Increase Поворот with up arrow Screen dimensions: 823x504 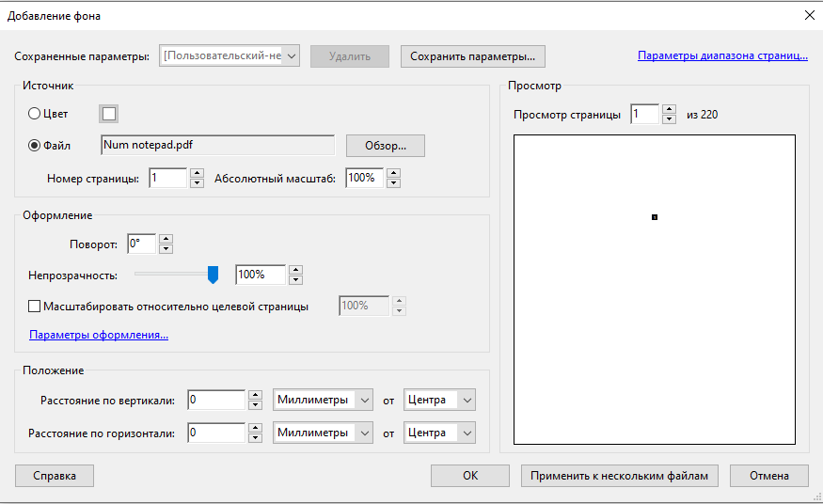[x=166, y=239]
